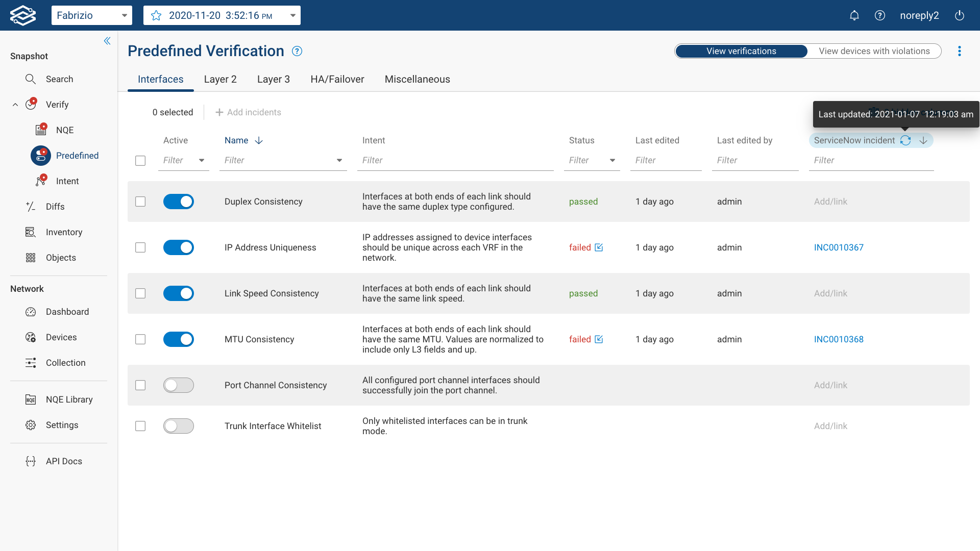Disable the Duplex Consistency verification

tap(178, 202)
